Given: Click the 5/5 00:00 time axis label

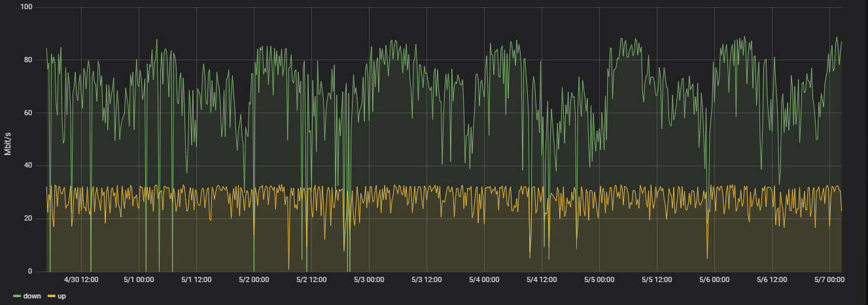Looking at the screenshot, I should (599, 279).
